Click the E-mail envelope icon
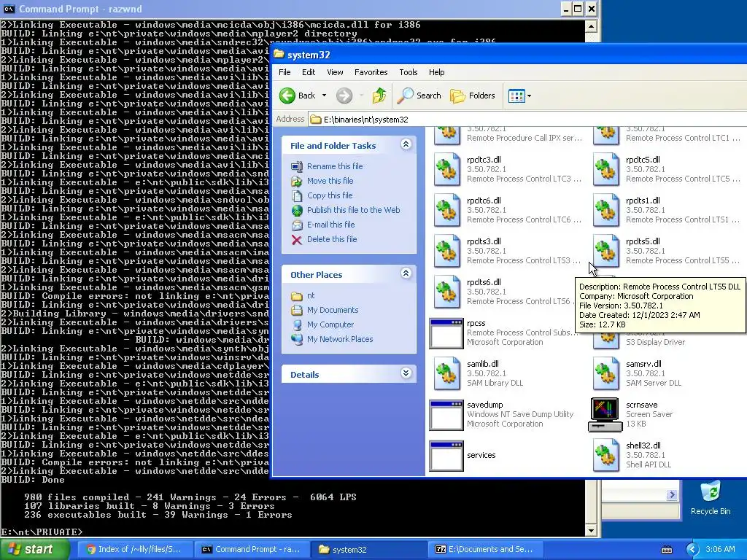The height and width of the screenshot is (560, 747). click(x=297, y=225)
